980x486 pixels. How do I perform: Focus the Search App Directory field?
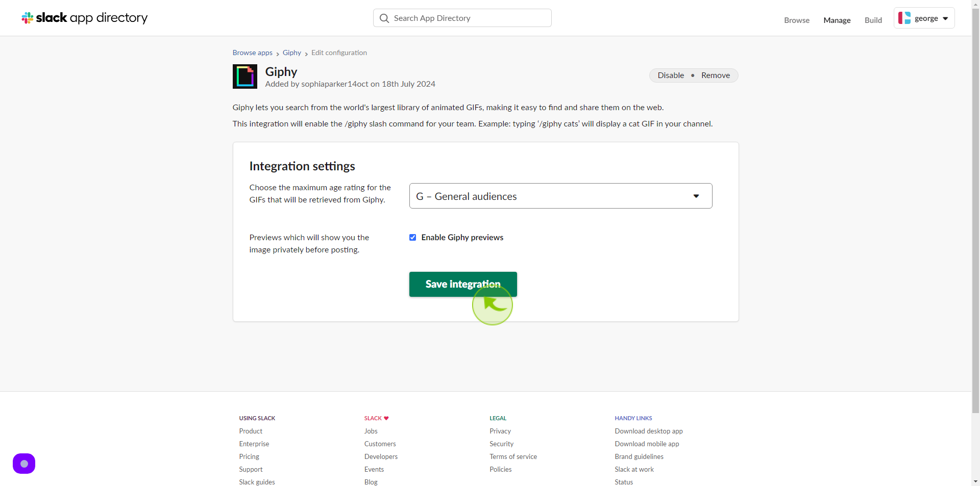(x=462, y=18)
